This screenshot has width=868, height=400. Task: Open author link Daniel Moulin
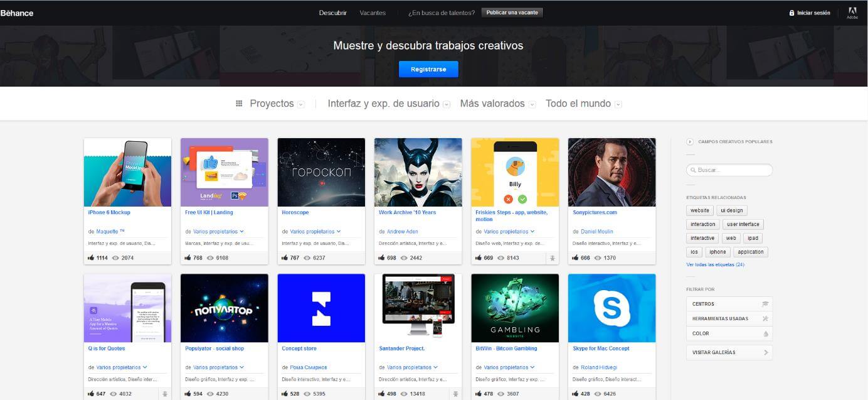click(596, 232)
